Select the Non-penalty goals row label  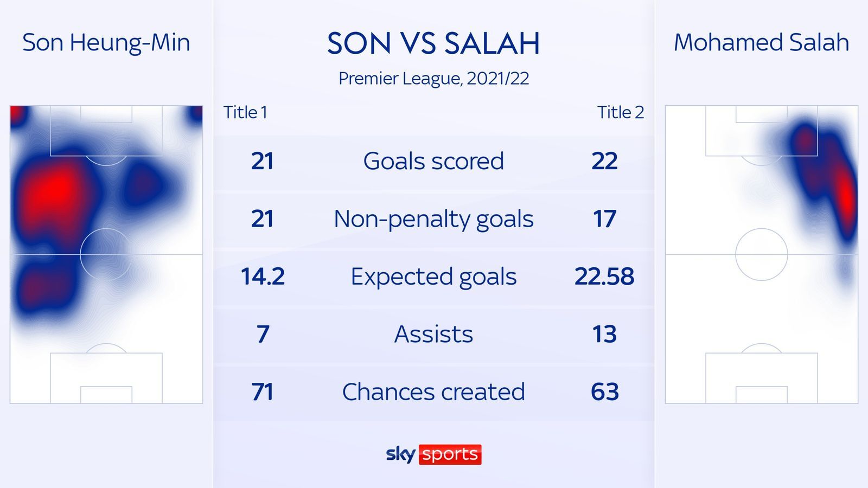tap(433, 219)
